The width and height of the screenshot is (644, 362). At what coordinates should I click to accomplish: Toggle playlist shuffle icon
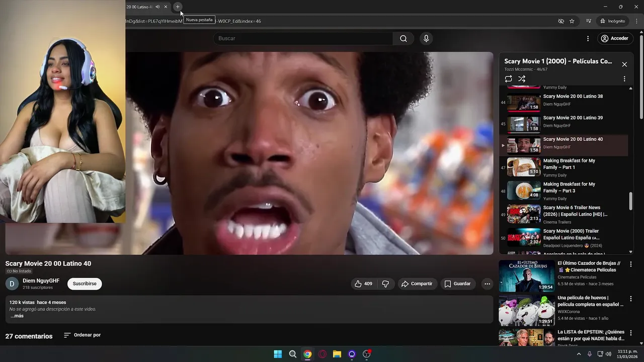522,79
